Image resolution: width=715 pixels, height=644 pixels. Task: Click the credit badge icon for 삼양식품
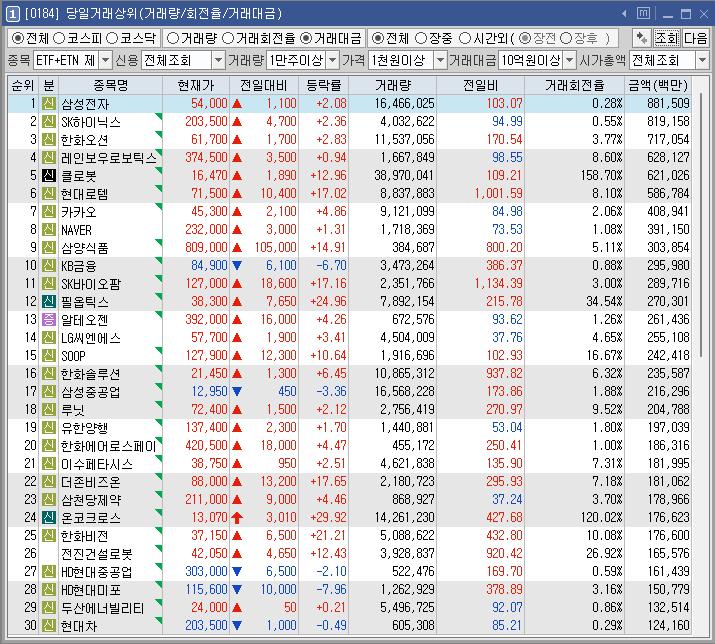click(x=49, y=248)
